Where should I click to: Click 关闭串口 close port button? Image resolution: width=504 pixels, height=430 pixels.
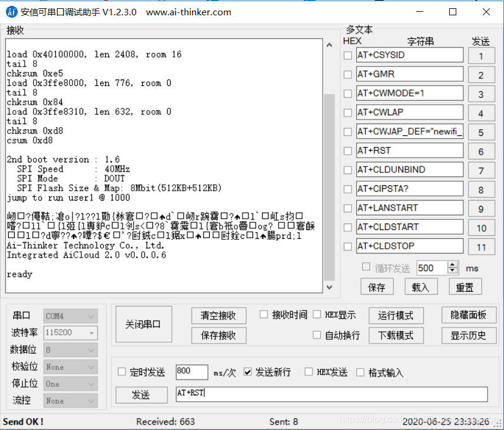pyautogui.click(x=143, y=324)
